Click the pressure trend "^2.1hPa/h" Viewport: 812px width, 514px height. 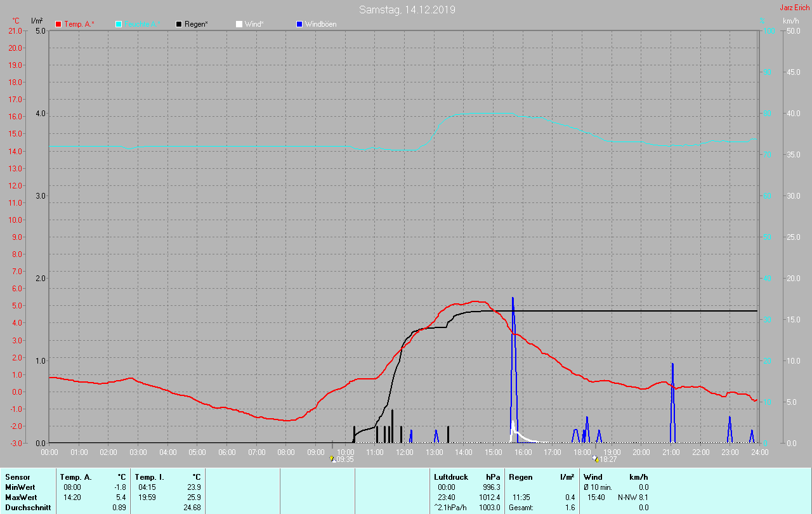pos(452,508)
